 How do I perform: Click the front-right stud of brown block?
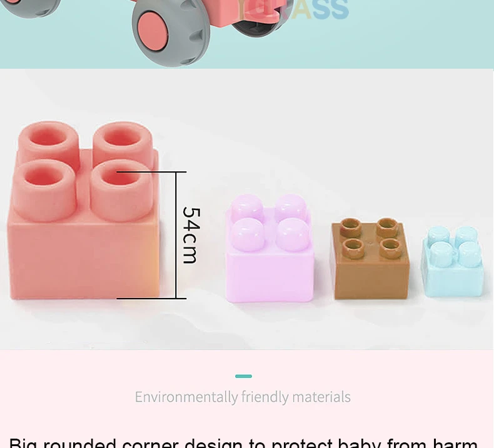tap(390, 248)
